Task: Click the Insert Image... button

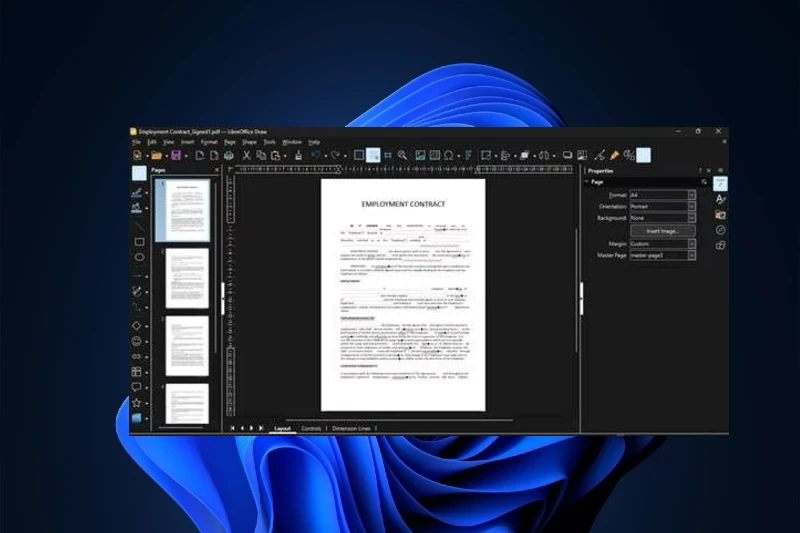Action: [x=662, y=231]
